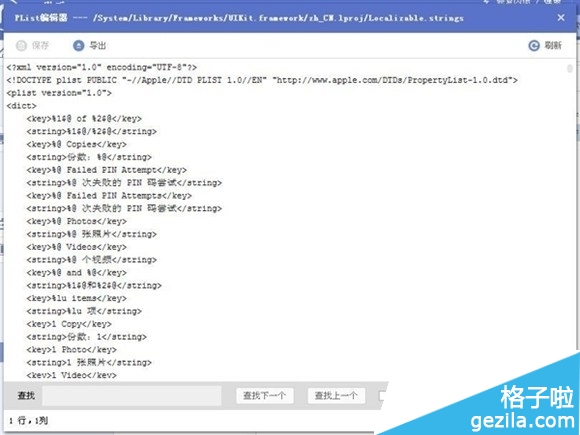Click the 查找上一个 find previous button
The image size is (580, 435).
(x=336, y=396)
